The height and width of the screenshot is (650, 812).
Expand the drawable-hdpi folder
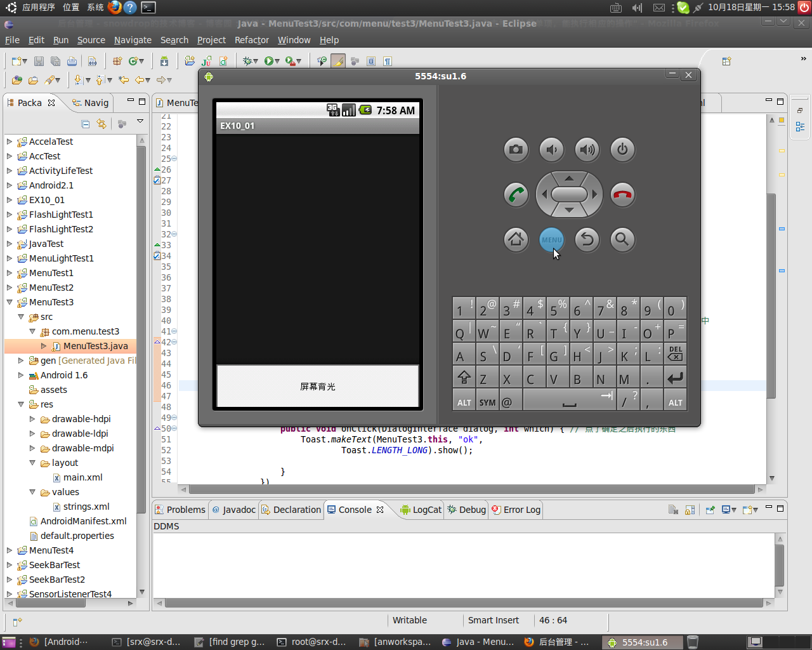[32, 419]
